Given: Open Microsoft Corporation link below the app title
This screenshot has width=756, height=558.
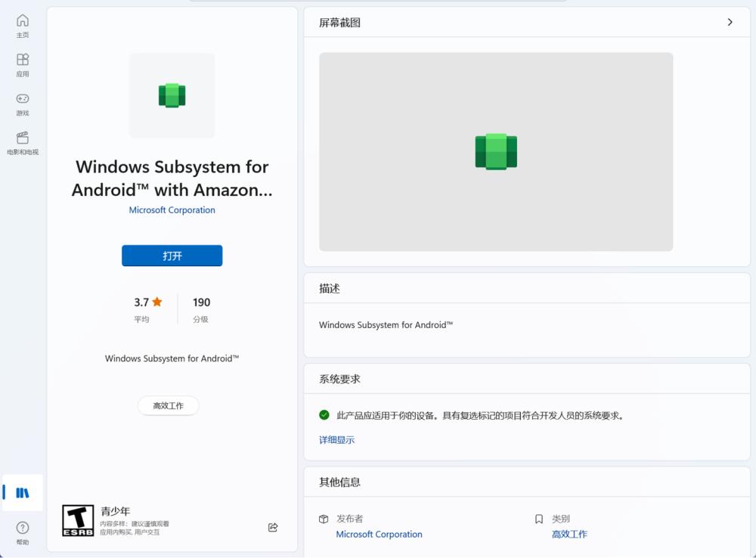Looking at the screenshot, I should 172,210.
